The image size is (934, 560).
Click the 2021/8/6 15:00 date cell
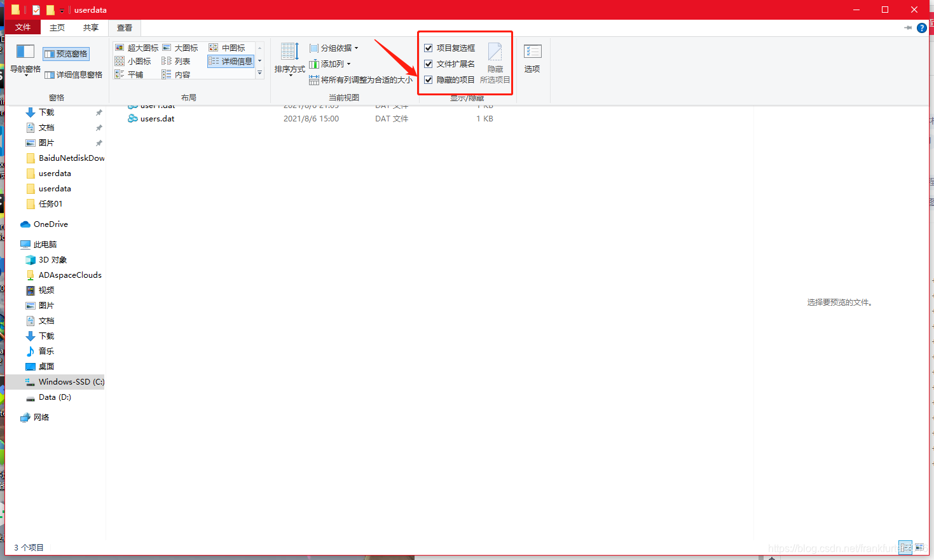tap(311, 119)
